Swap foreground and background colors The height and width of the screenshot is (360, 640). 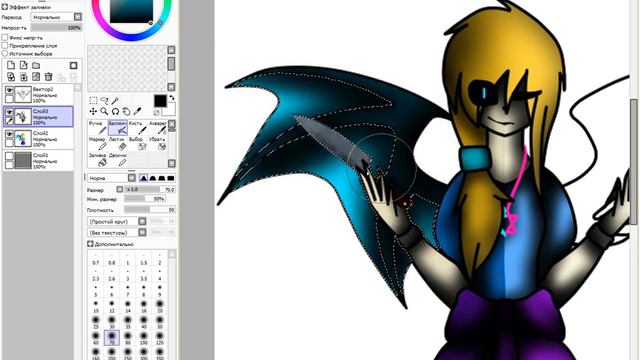[172, 98]
